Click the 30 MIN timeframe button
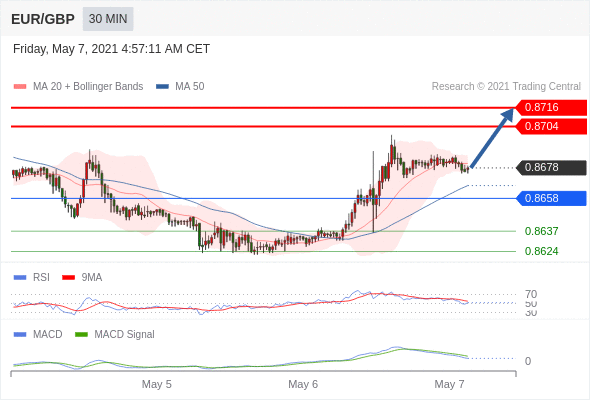590x400 pixels. click(108, 19)
